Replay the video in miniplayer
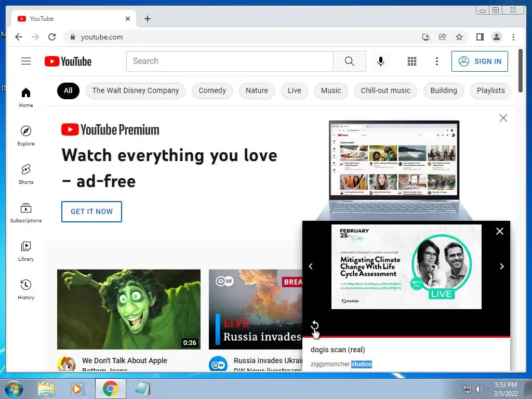The height and width of the screenshot is (399, 532). (315, 326)
